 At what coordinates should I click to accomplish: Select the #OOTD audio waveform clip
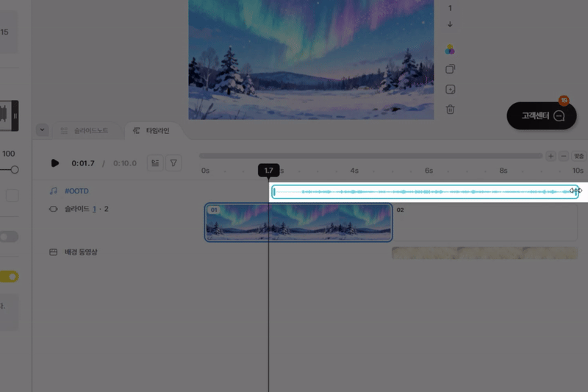tap(424, 191)
